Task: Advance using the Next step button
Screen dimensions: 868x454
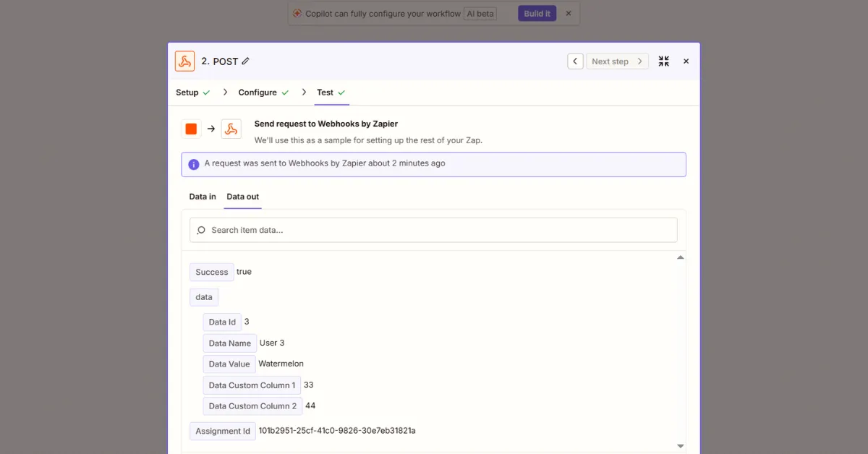Action: coord(616,61)
